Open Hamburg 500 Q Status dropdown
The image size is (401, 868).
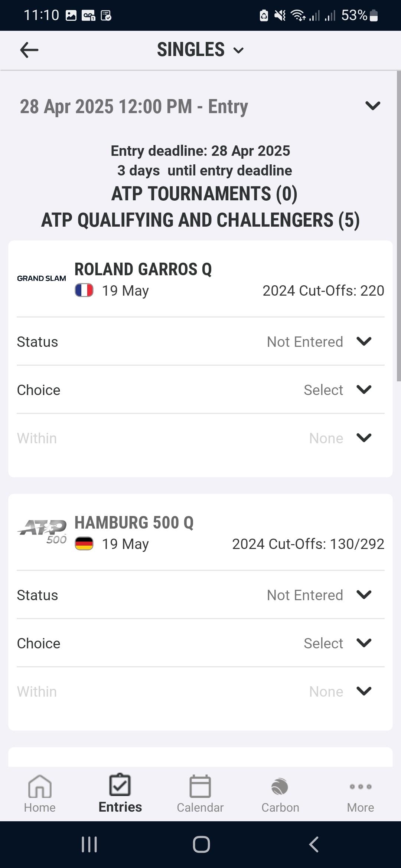363,595
